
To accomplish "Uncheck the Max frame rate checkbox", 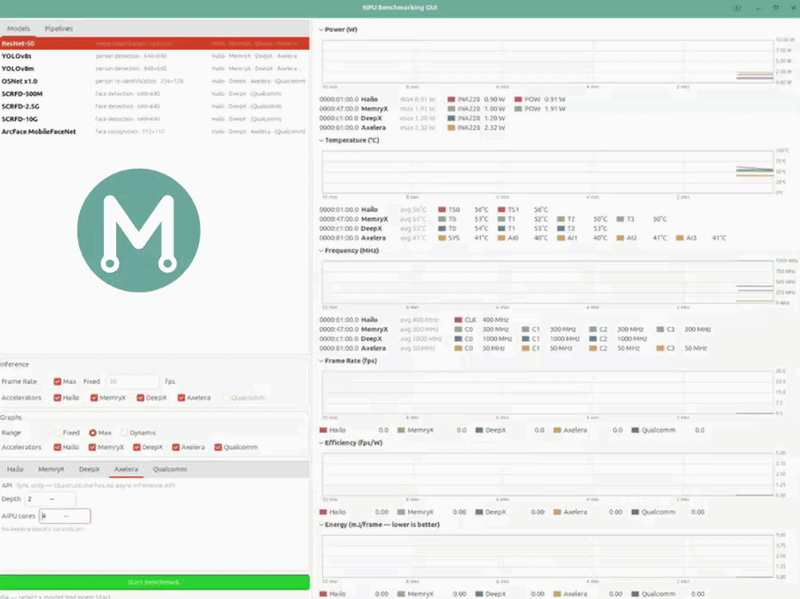I will pyautogui.click(x=57, y=382).
